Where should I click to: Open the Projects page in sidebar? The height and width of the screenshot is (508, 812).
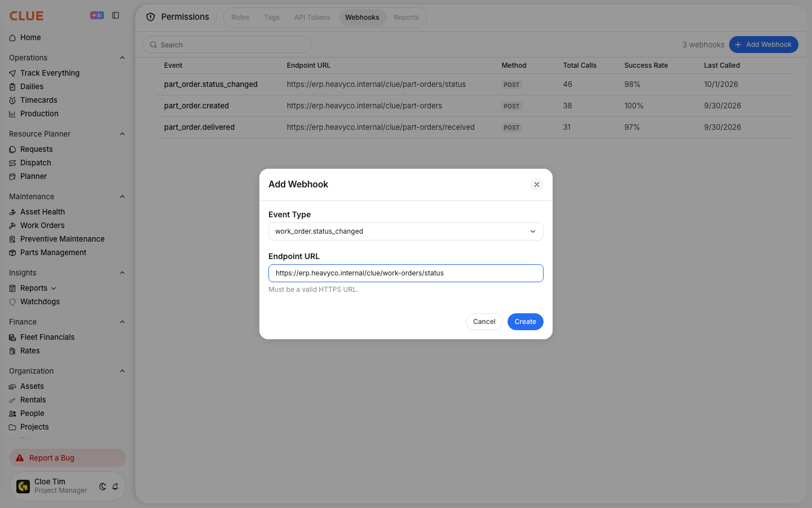point(34,427)
